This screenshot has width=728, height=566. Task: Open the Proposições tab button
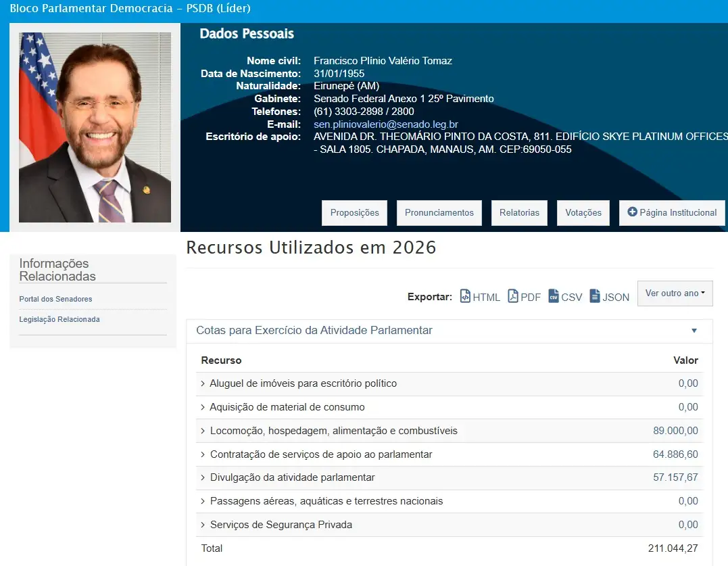click(354, 212)
